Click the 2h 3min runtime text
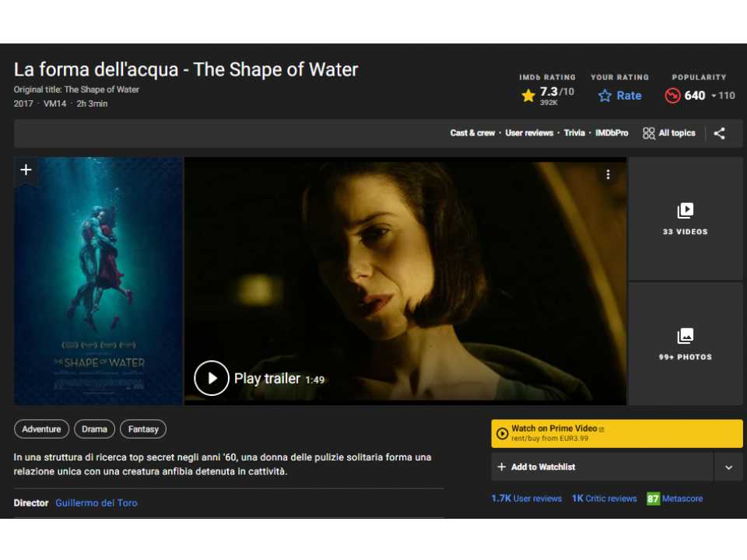 pyautogui.click(x=92, y=103)
